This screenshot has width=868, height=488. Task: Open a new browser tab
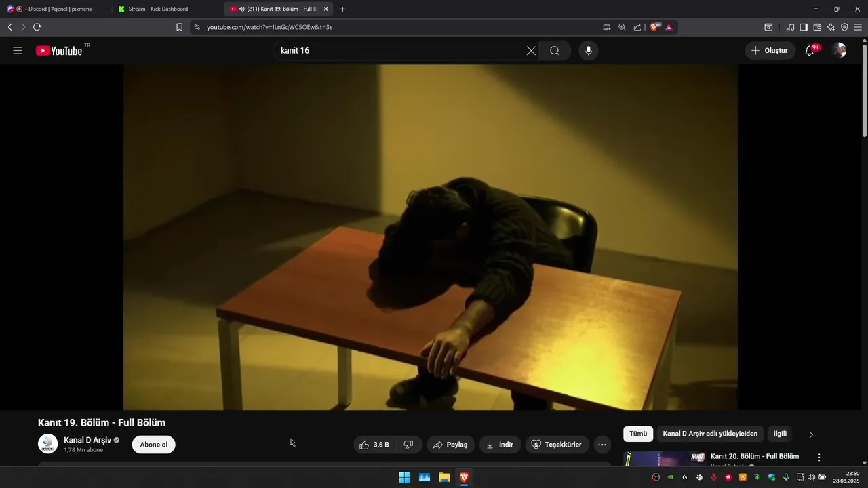(x=342, y=9)
